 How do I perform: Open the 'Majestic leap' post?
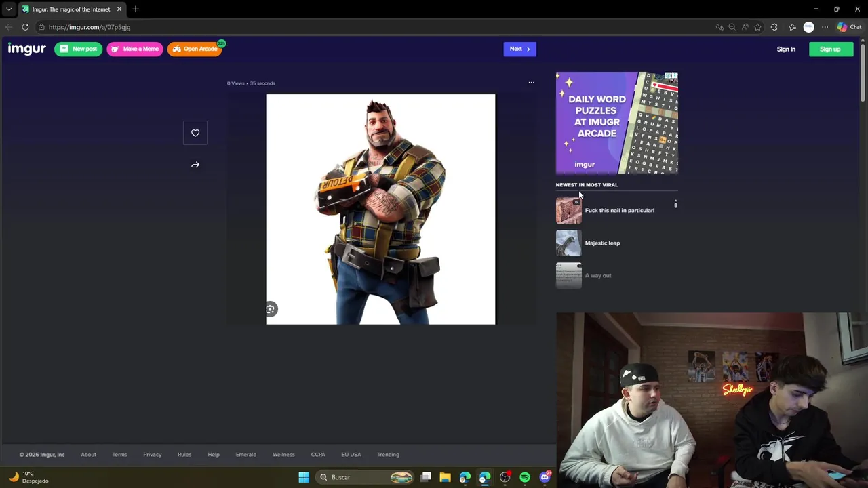tap(602, 243)
